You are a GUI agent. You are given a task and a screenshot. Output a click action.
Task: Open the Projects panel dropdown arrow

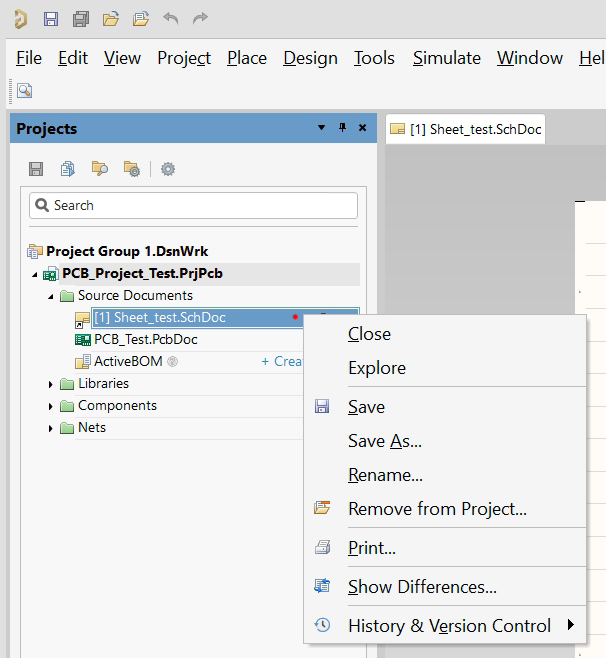tap(321, 128)
